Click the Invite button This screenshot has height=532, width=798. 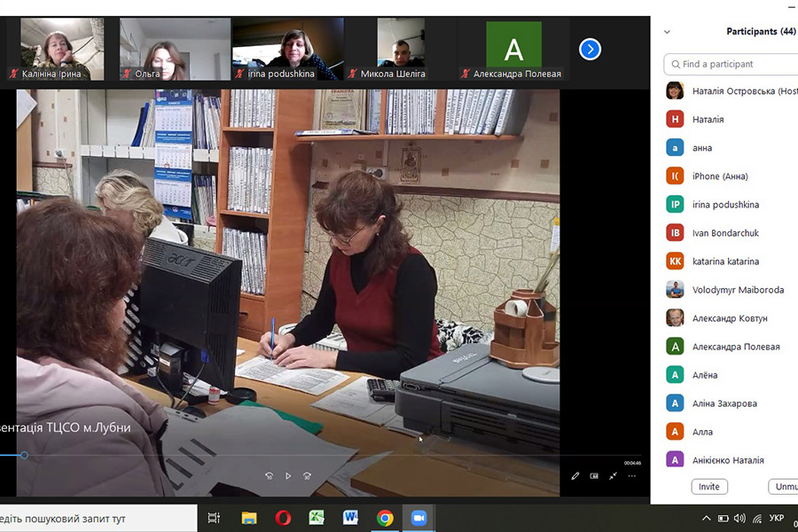(x=709, y=487)
